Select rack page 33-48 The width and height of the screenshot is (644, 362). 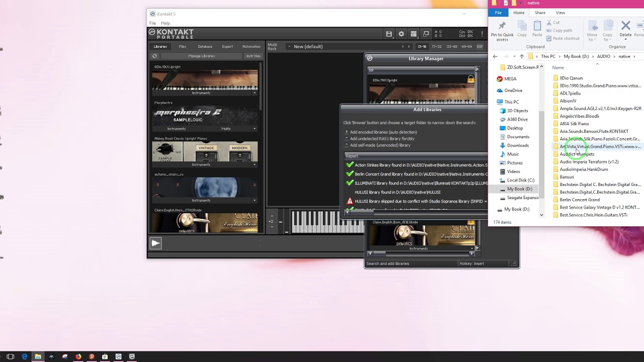(x=452, y=46)
